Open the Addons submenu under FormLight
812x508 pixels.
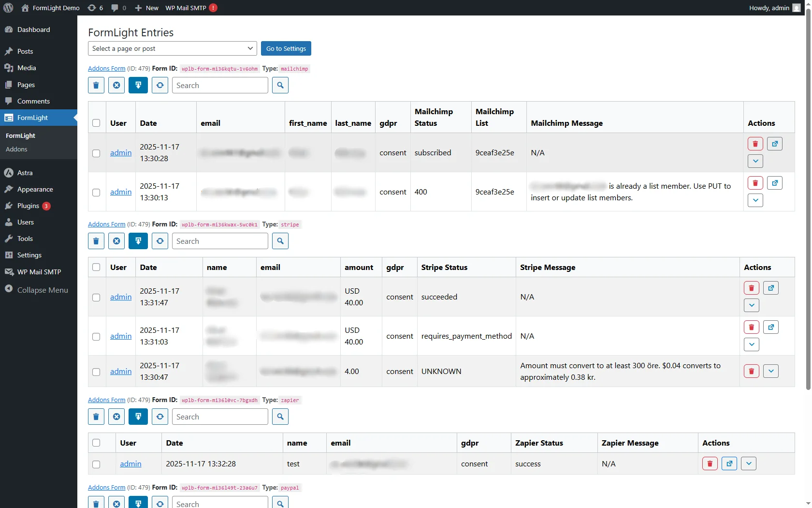point(16,149)
